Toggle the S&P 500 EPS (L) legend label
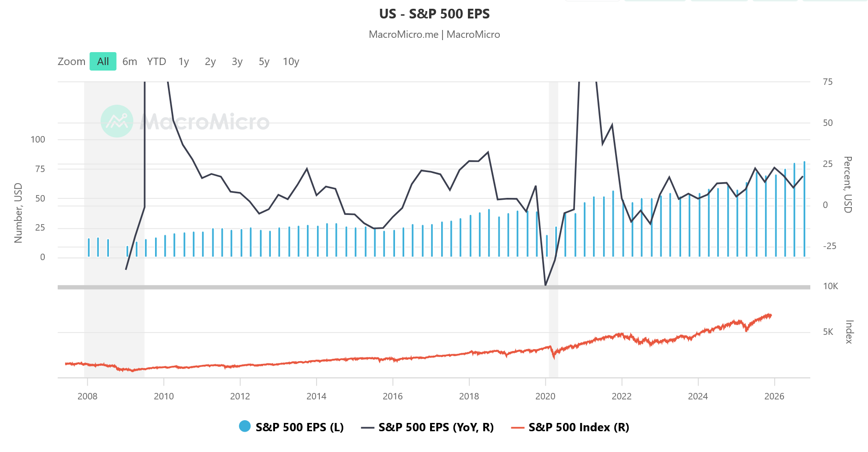This screenshot has width=868, height=452. 299,428
